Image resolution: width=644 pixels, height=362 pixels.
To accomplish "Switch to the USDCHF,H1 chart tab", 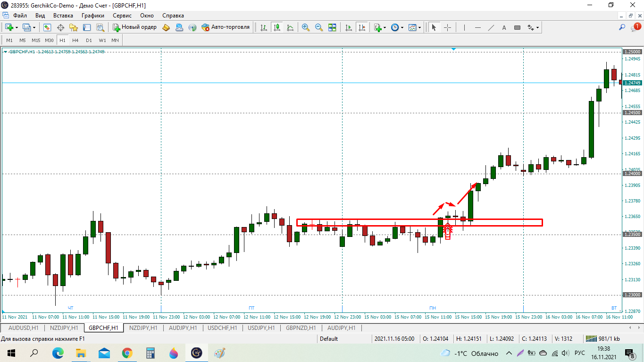I will pos(223,328).
